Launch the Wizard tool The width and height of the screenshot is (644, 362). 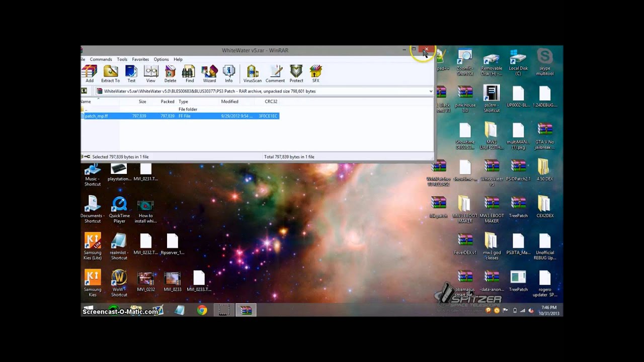pos(209,74)
